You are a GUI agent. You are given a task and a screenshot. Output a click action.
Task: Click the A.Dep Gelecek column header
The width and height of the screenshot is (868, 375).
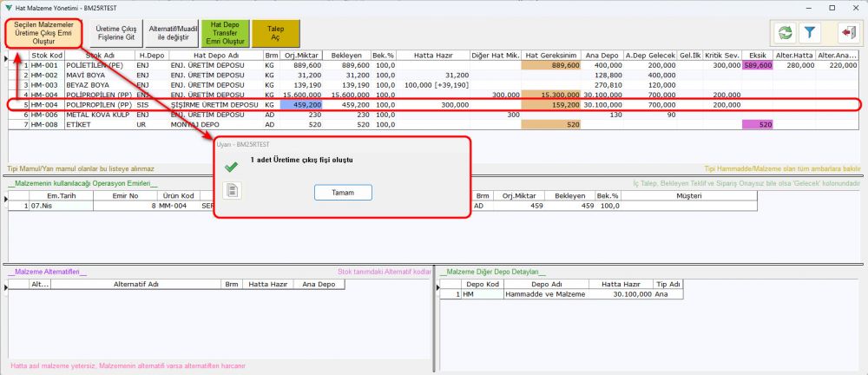coord(650,56)
